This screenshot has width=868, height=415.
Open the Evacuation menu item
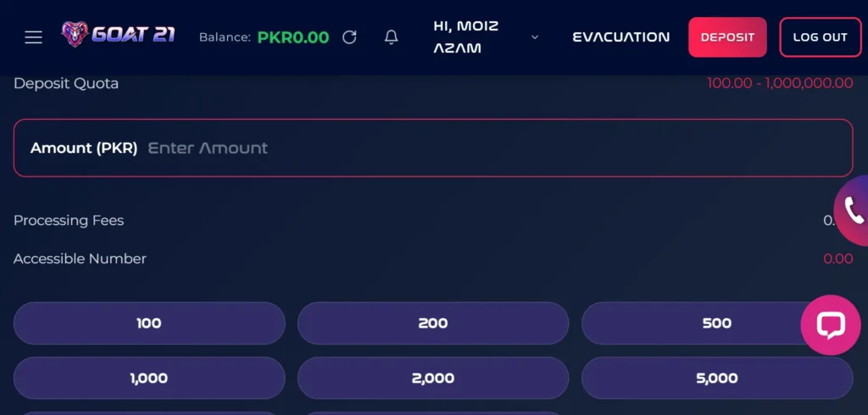[x=620, y=37]
